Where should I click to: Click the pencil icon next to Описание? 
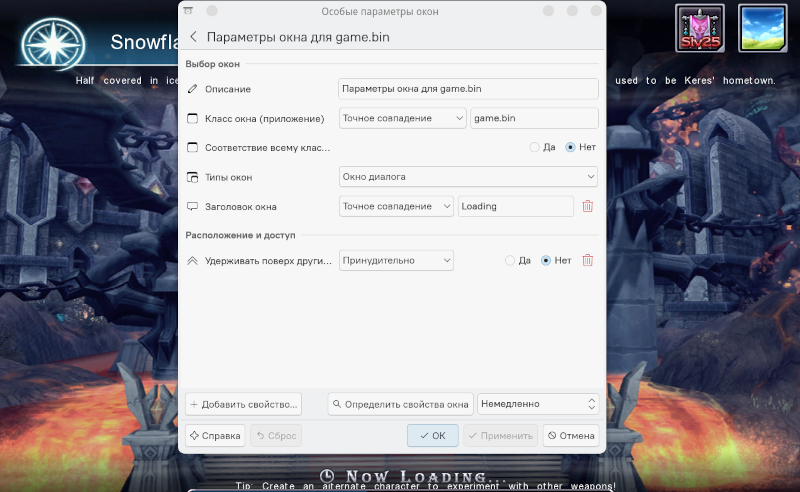(192, 89)
